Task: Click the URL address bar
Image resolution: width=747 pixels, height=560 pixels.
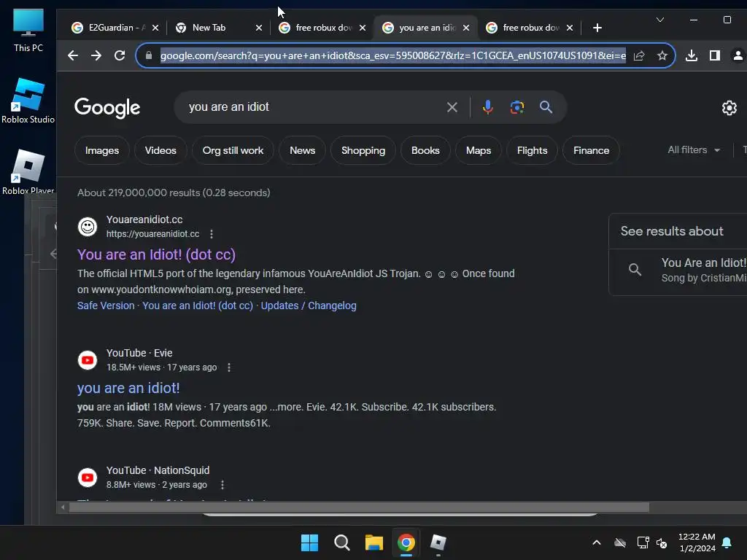Action: (393, 55)
